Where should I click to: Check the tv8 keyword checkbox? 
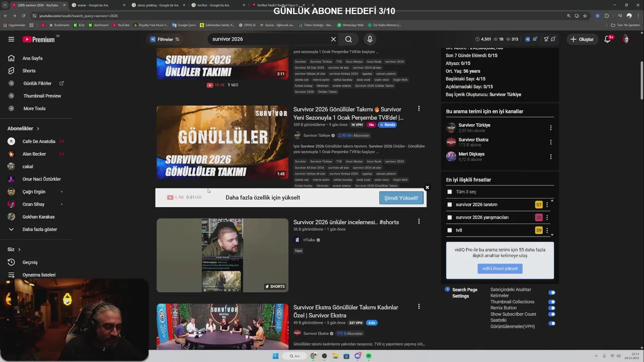coord(450,230)
